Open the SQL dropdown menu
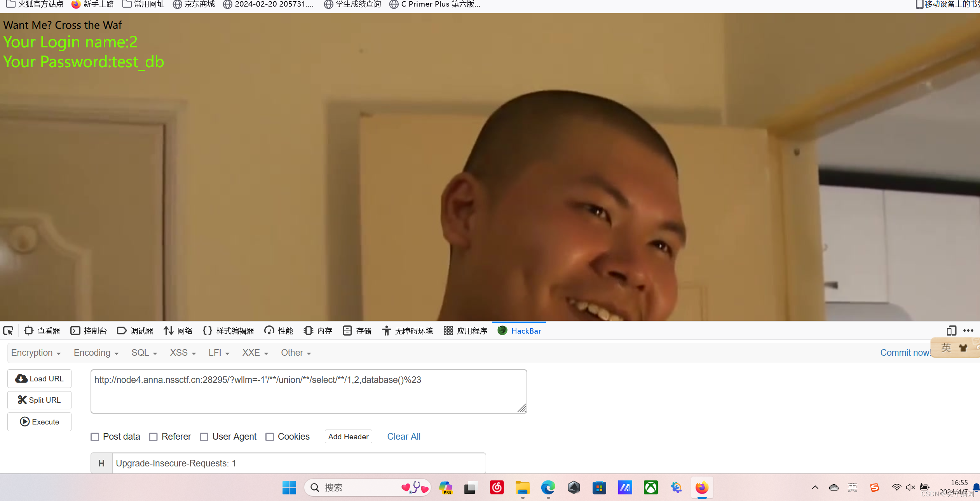 [144, 353]
